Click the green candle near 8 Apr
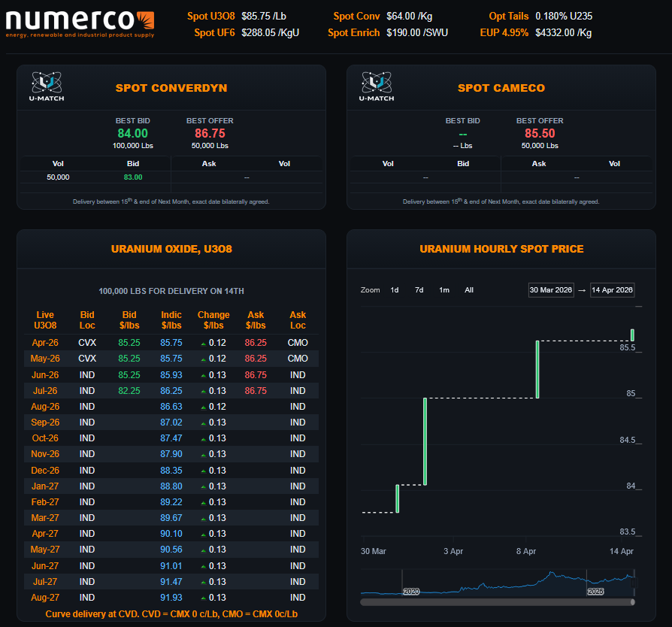 (x=537, y=369)
